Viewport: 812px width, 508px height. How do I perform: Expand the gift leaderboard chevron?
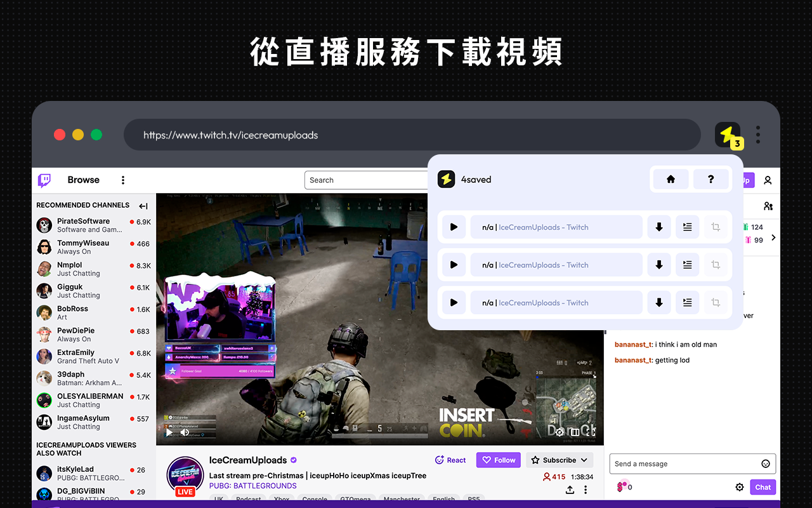pos(773,237)
